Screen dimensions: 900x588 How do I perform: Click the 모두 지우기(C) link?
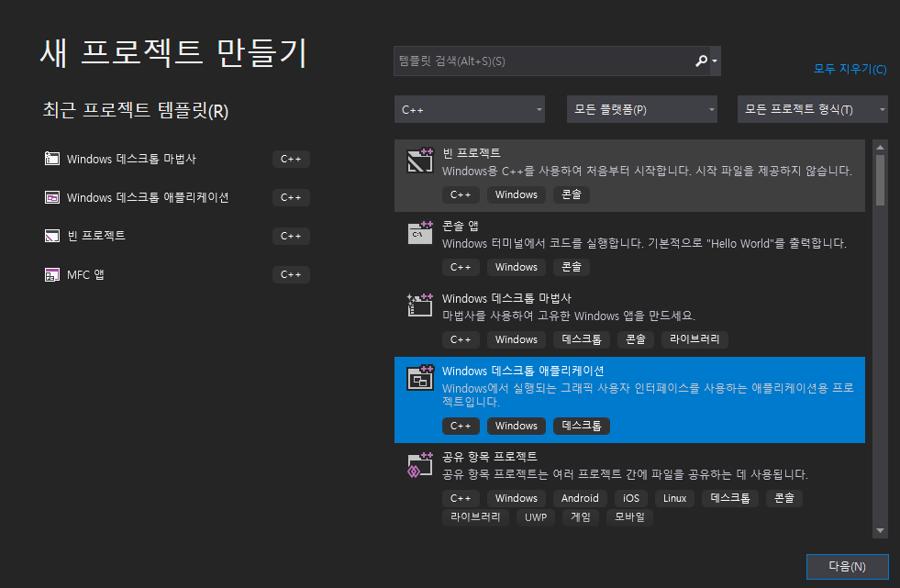tap(850, 69)
